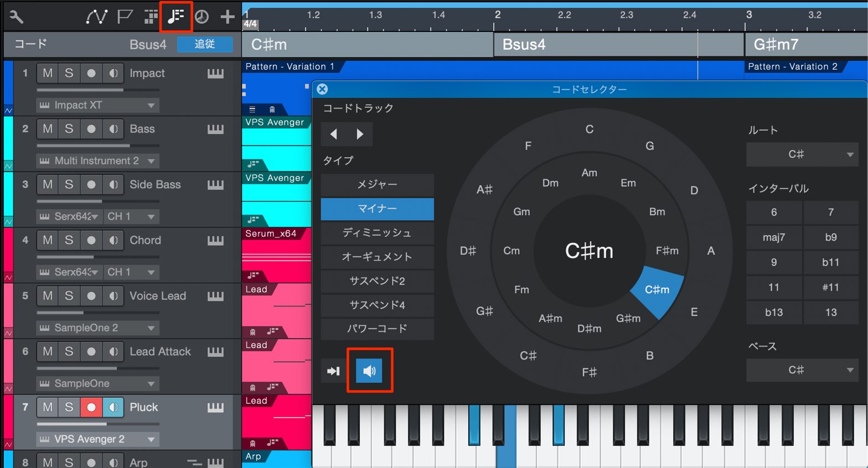
Task: Solo the Lead Attack track
Action: coord(69,352)
